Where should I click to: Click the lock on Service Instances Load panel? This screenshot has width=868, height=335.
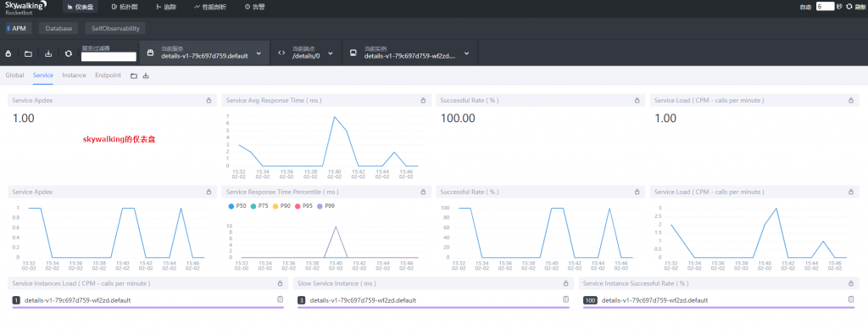(x=280, y=283)
